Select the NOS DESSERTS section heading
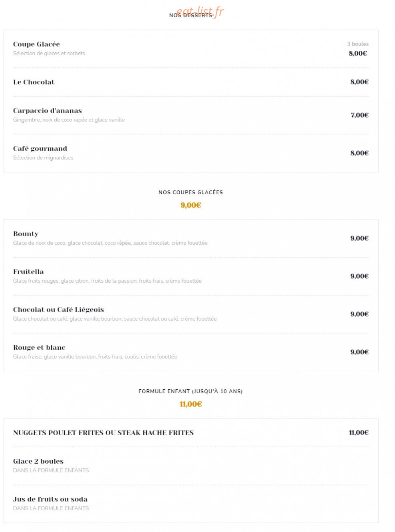This screenshot has width=395, height=532. pos(191,15)
